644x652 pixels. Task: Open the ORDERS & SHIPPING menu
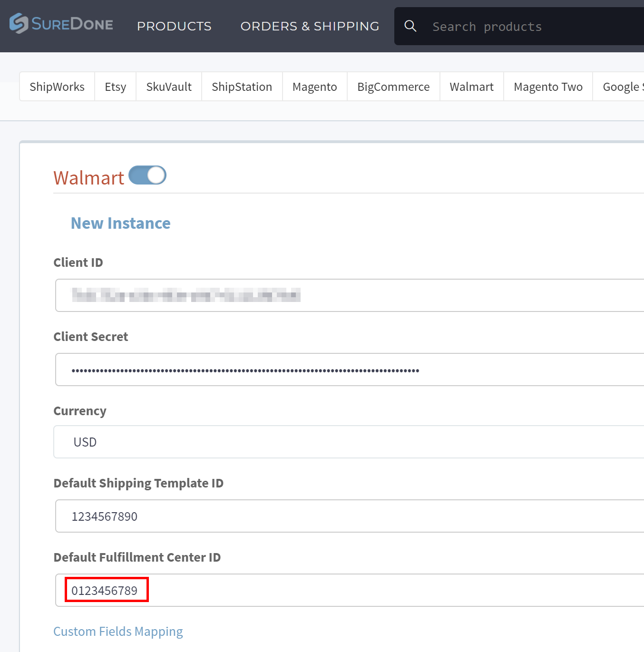tap(310, 26)
